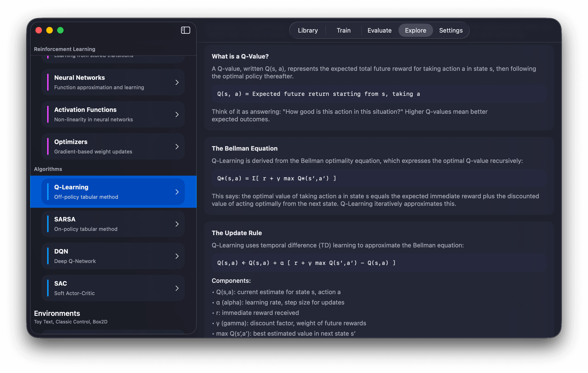Click the chevron on the DQN item
588x373 pixels.
pos(177,256)
